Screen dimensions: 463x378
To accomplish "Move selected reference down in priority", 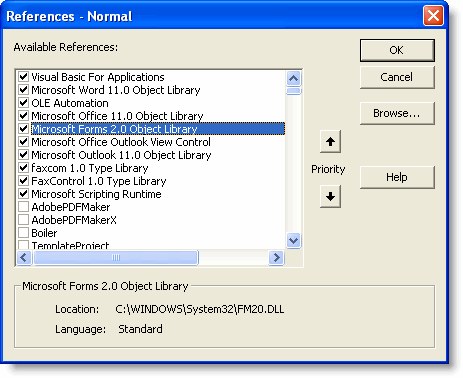I will pyautogui.click(x=330, y=197).
